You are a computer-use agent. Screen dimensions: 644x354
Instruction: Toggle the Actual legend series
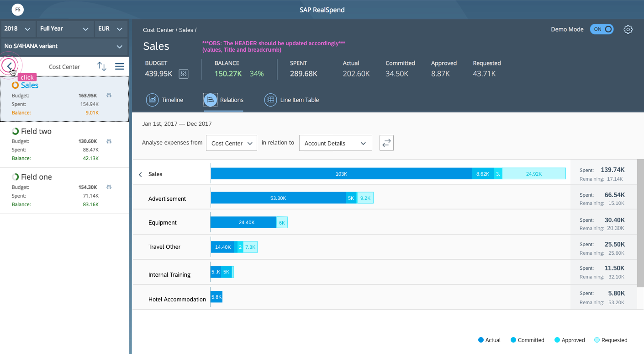[489, 340]
